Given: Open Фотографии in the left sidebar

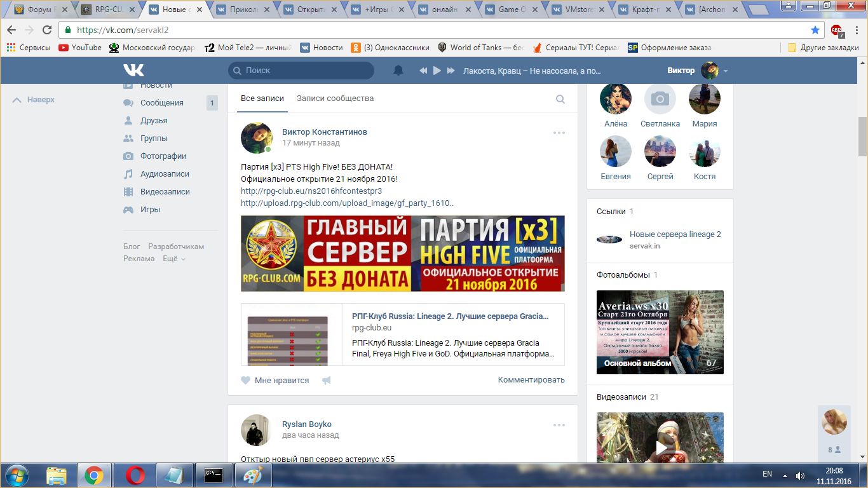Looking at the screenshot, I should [163, 156].
